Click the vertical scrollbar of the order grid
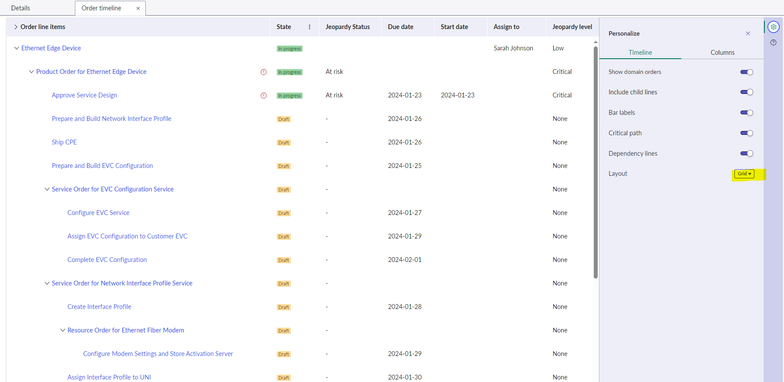784x382 pixels. coord(596,162)
